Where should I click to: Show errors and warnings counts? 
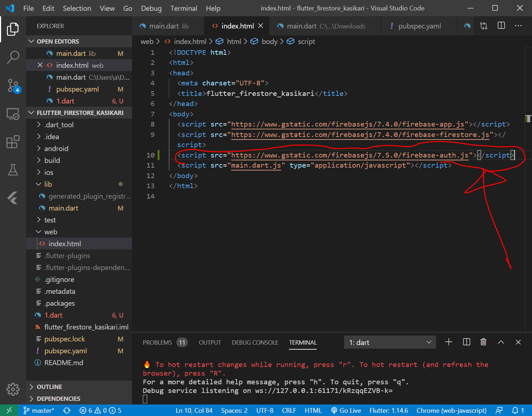[100, 410]
